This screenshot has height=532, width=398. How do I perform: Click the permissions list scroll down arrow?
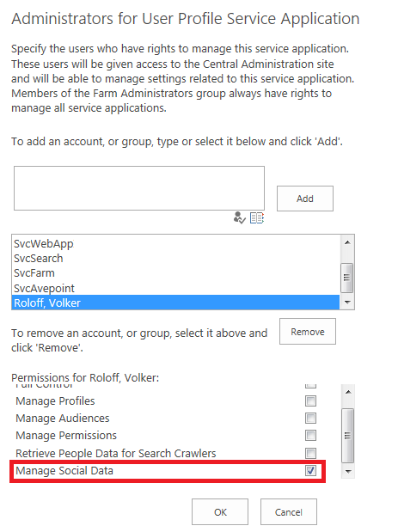click(348, 471)
